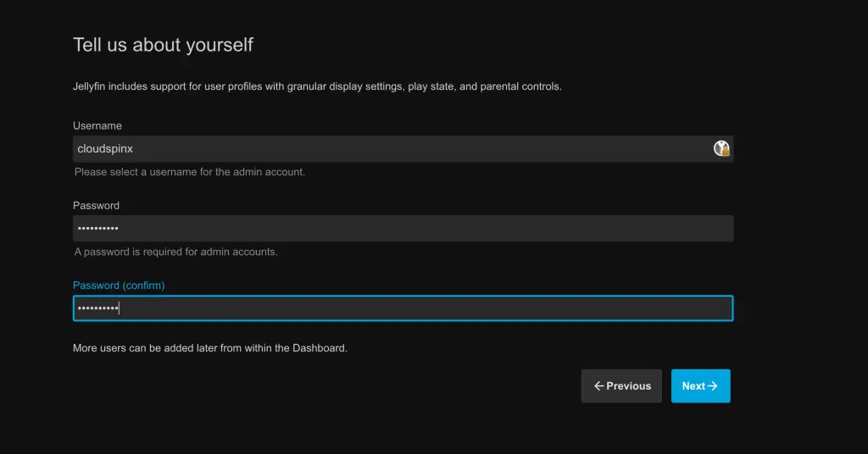Click the blue Password (confirm) label

tap(119, 285)
